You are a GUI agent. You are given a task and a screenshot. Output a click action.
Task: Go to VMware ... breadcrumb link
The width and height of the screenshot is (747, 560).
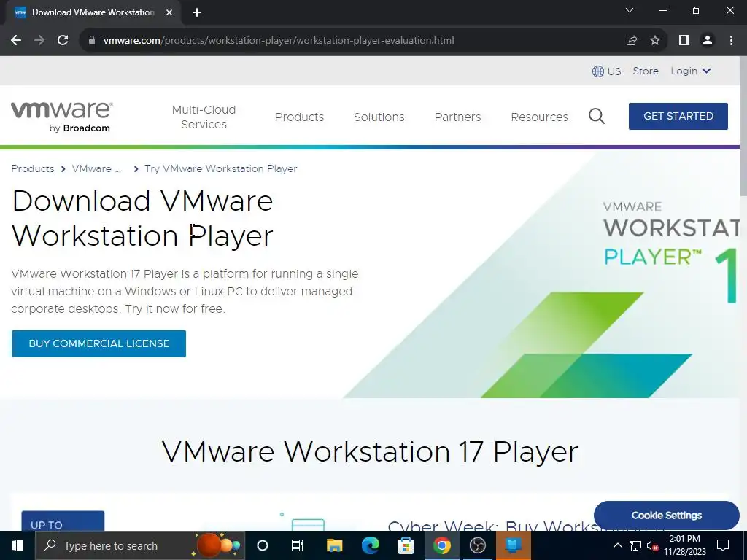pyautogui.click(x=97, y=168)
